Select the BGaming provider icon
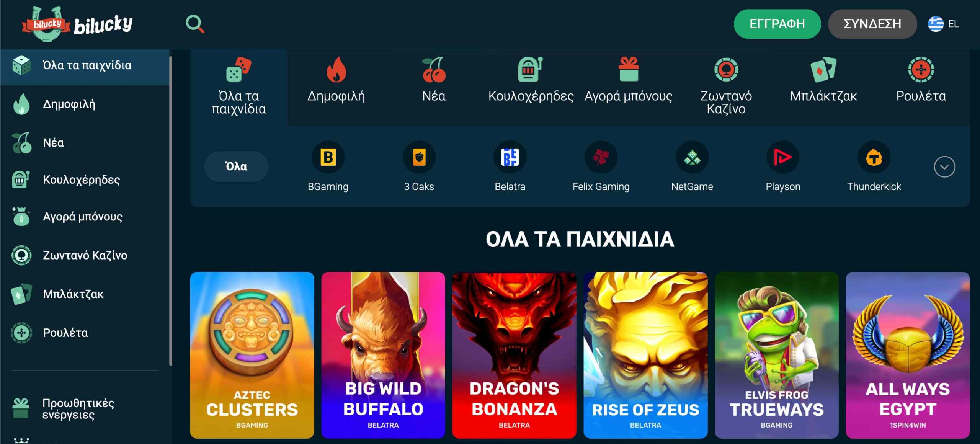 tap(328, 157)
